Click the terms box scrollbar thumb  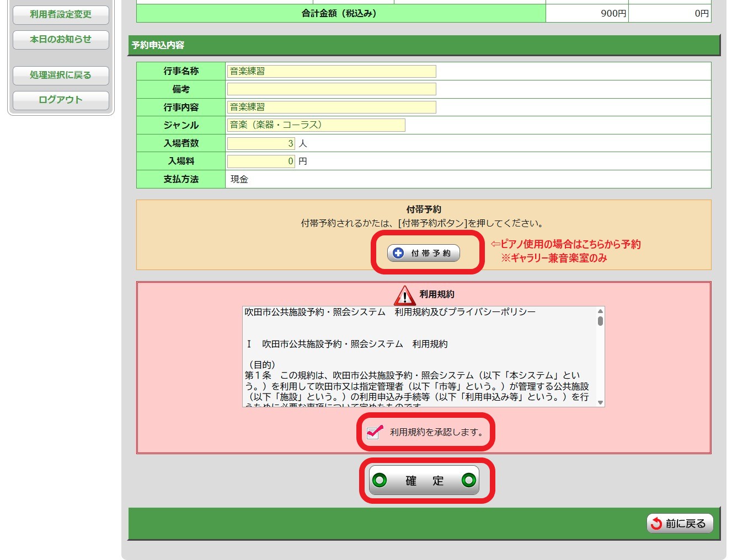(600, 321)
